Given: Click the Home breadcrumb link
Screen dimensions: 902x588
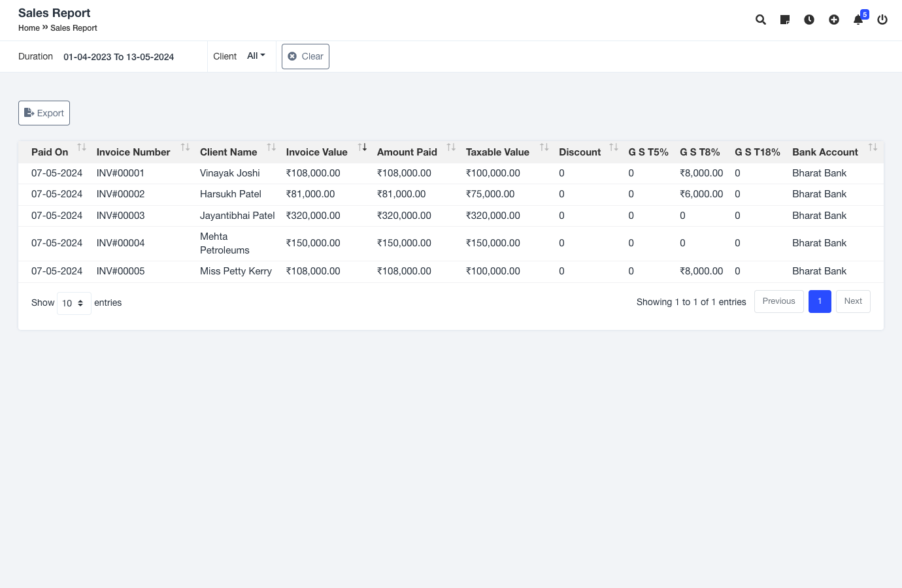Looking at the screenshot, I should [x=29, y=28].
